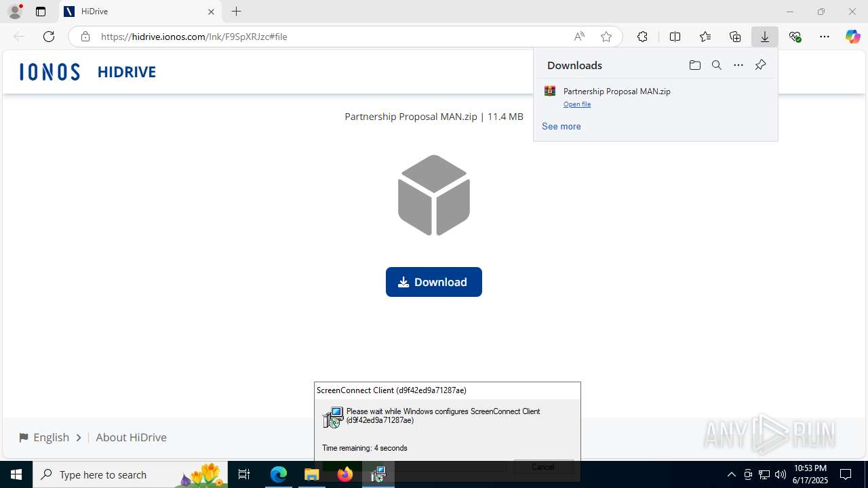Open the Favorites list icon
Viewport: 868px width, 488px height.
coord(705,37)
